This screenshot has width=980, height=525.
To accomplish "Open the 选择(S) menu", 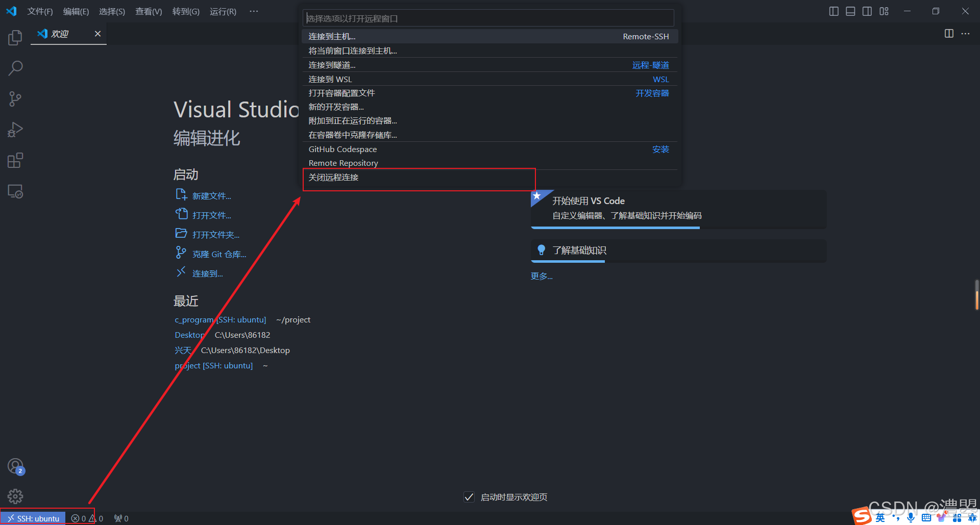I will [112, 11].
